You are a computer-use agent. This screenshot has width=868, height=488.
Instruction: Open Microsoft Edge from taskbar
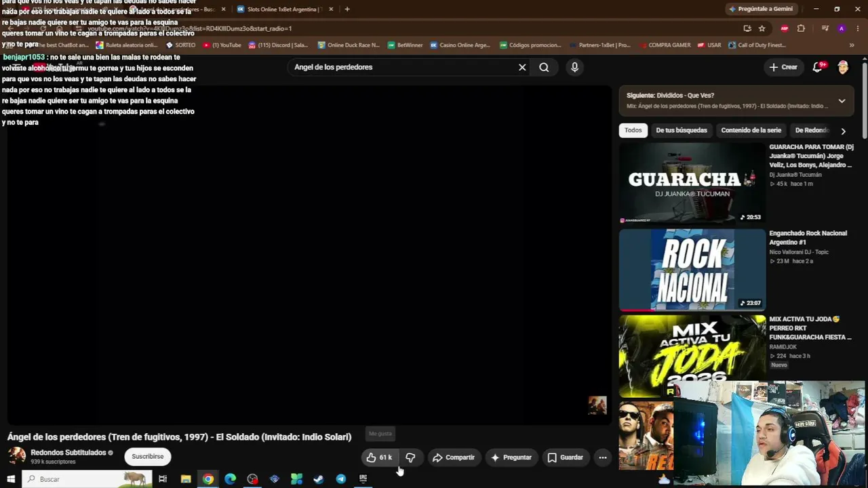[230, 479]
